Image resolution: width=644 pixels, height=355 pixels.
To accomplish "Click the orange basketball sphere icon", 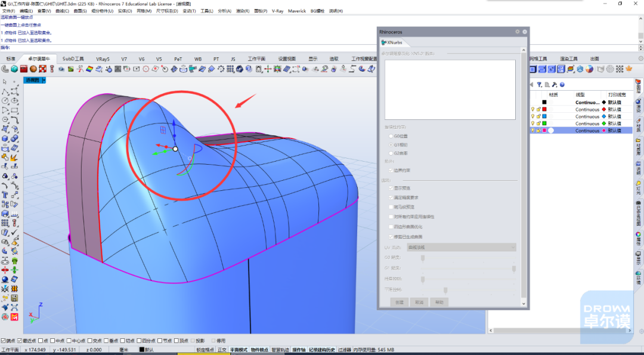I will tap(33, 69).
